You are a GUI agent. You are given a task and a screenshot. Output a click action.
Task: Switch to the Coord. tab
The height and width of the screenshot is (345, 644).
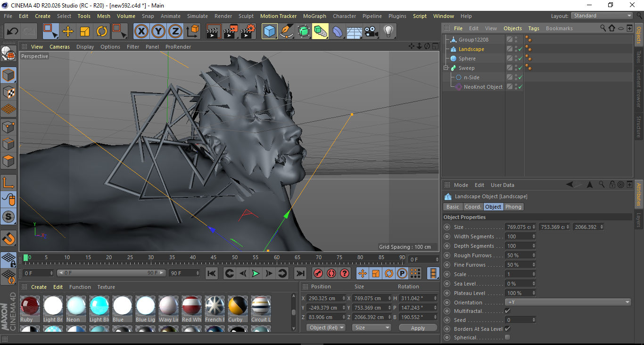473,207
